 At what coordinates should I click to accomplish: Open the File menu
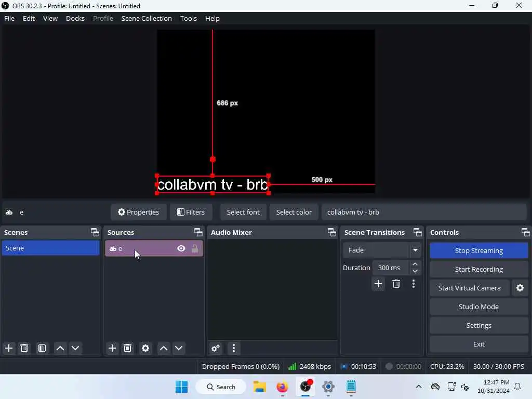(9, 18)
